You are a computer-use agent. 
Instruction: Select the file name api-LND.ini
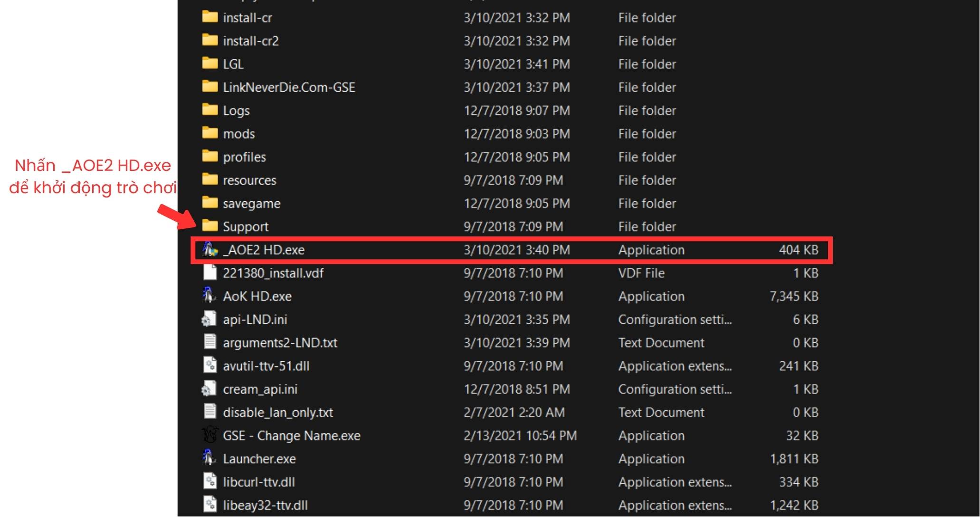tap(255, 320)
